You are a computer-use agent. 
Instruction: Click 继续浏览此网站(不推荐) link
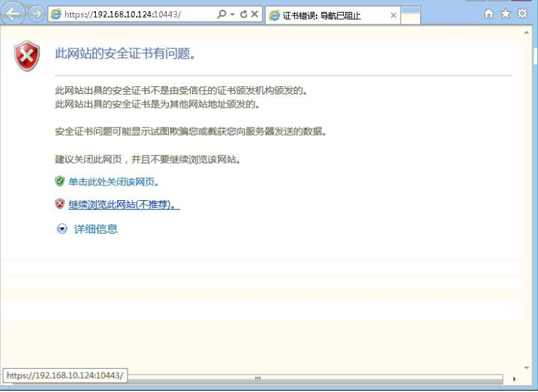[x=124, y=204]
